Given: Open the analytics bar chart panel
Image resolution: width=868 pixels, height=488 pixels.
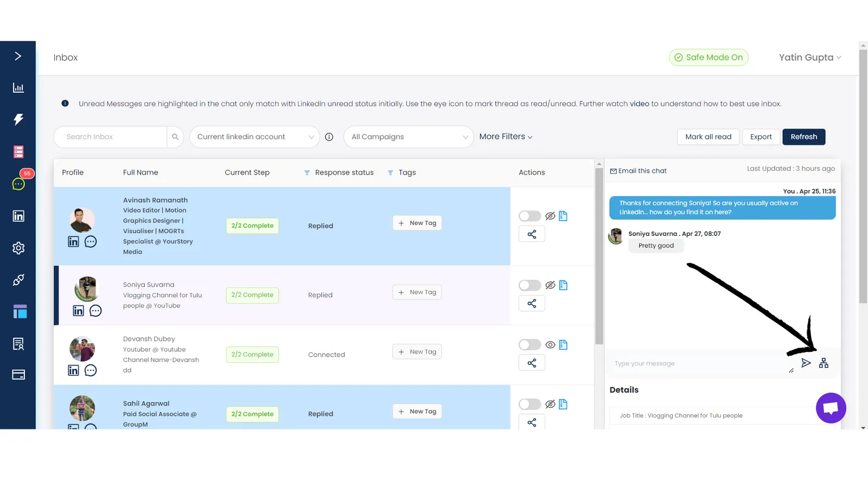Looking at the screenshot, I should pyautogui.click(x=18, y=87).
